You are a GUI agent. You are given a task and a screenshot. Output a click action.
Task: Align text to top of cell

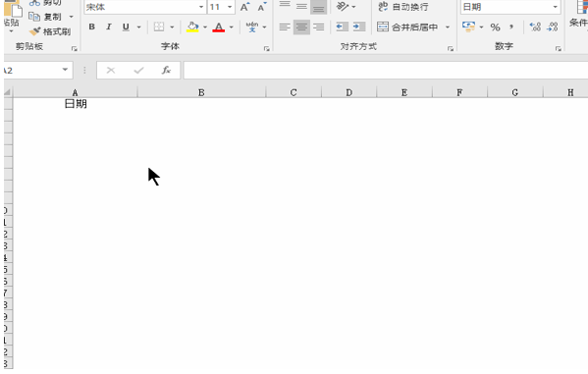tap(285, 5)
